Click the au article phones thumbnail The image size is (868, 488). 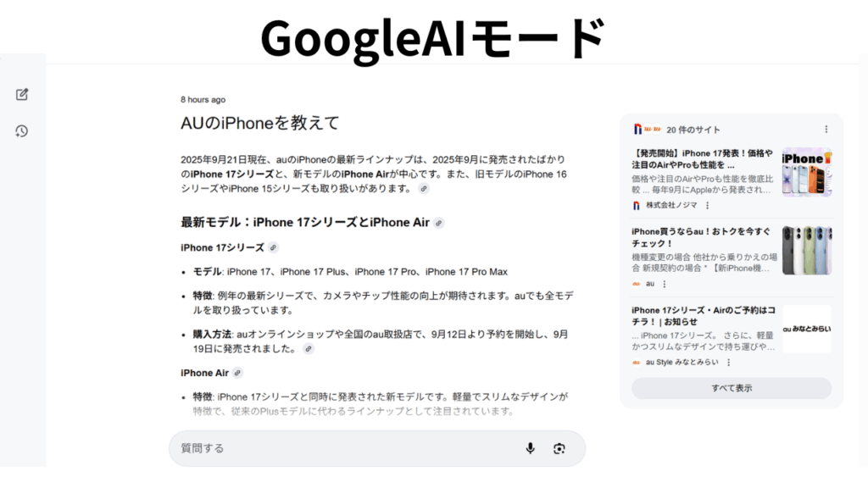[807, 251]
